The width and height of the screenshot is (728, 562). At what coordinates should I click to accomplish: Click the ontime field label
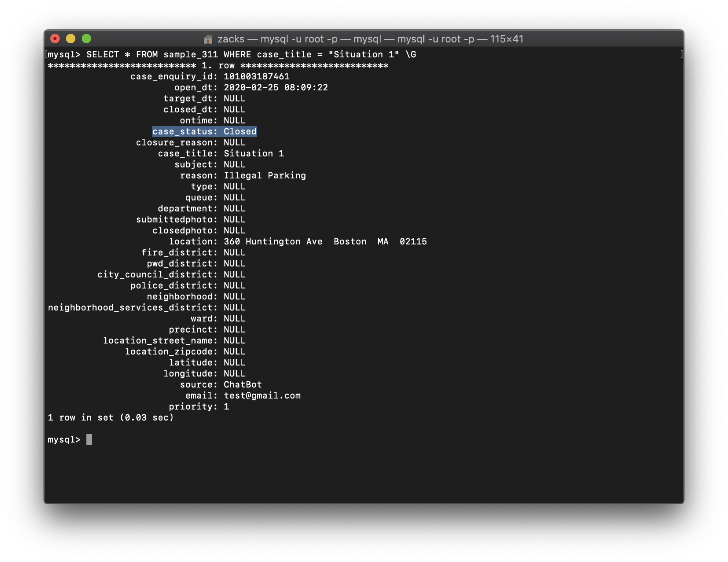click(x=199, y=121)
